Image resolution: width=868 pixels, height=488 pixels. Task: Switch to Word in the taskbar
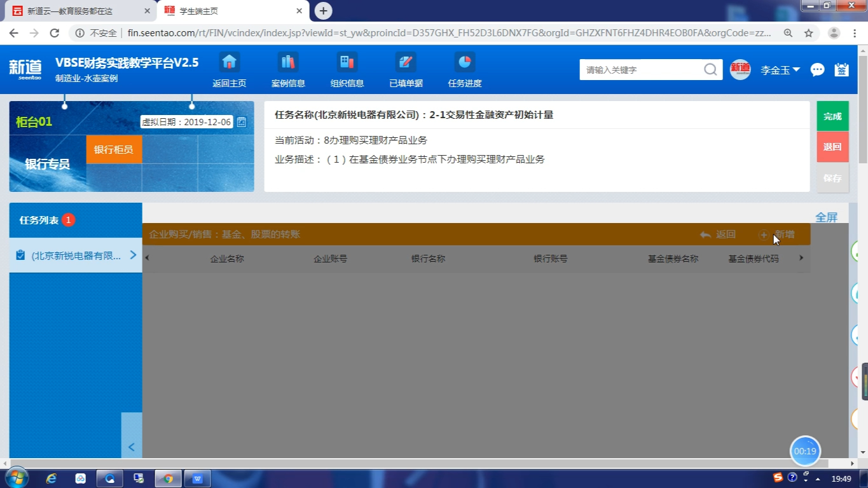(197, 478)
